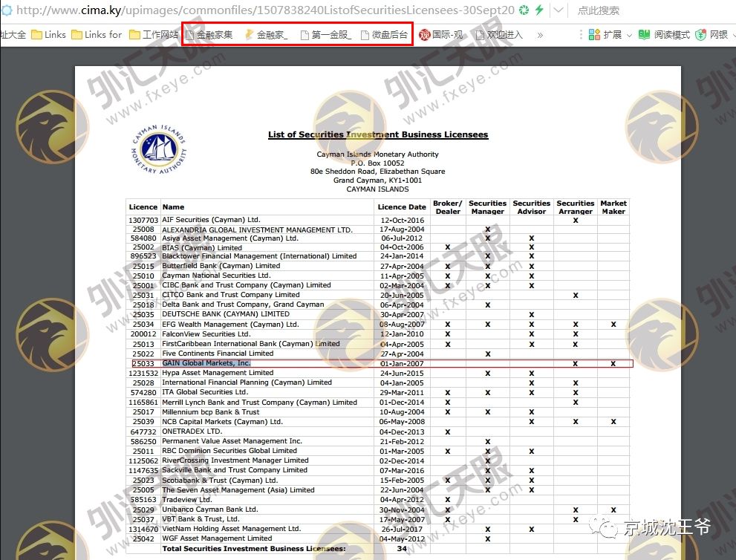Click the 'Name' column header

173,207
